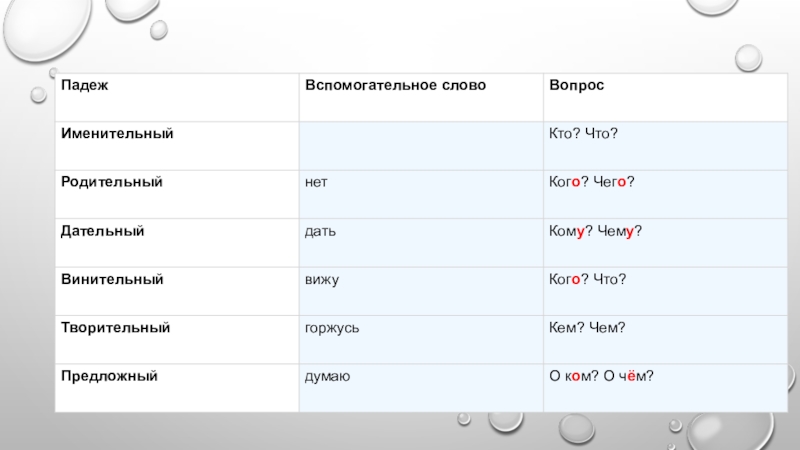Select the 'Именительный' case cell

[x=118, y=133]
